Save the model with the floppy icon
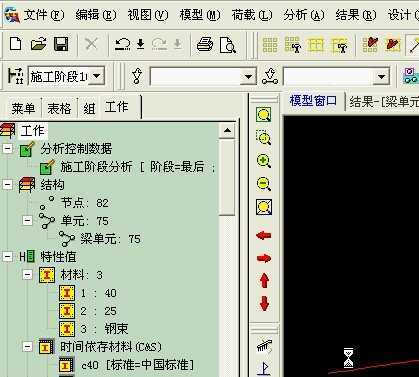This screenshot has height=377, width=419. [x=61, y=44]
